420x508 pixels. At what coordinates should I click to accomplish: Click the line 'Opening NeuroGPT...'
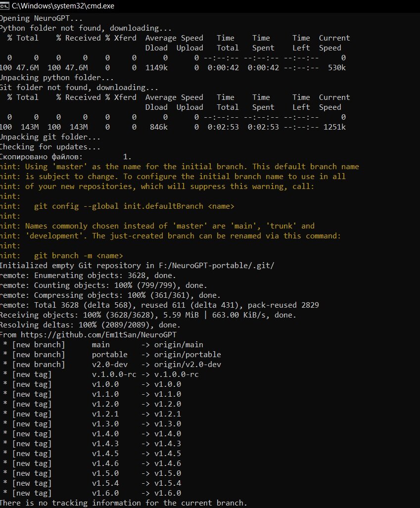click(x=41, y=18)
